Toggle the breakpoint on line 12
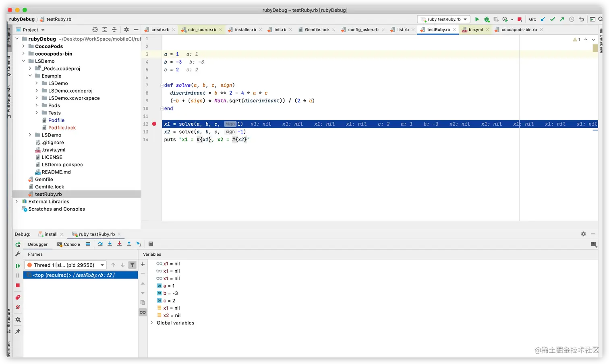 (154, 124)
